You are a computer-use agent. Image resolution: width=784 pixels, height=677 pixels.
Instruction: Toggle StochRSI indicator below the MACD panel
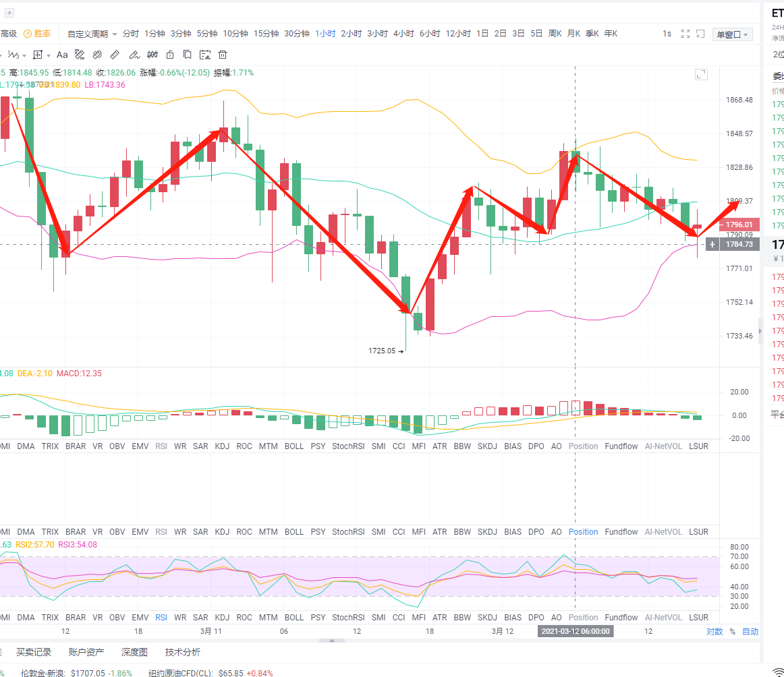click(348, 446)
